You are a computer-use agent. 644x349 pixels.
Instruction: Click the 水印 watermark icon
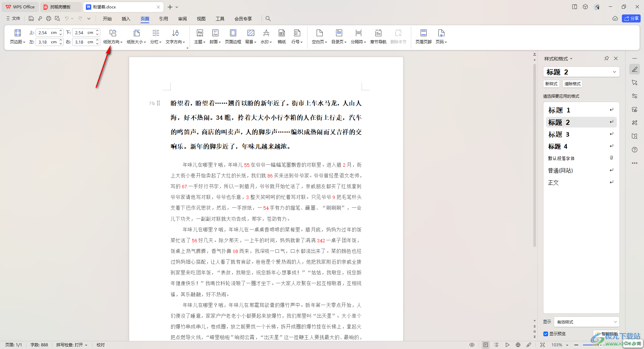[266, 33]
